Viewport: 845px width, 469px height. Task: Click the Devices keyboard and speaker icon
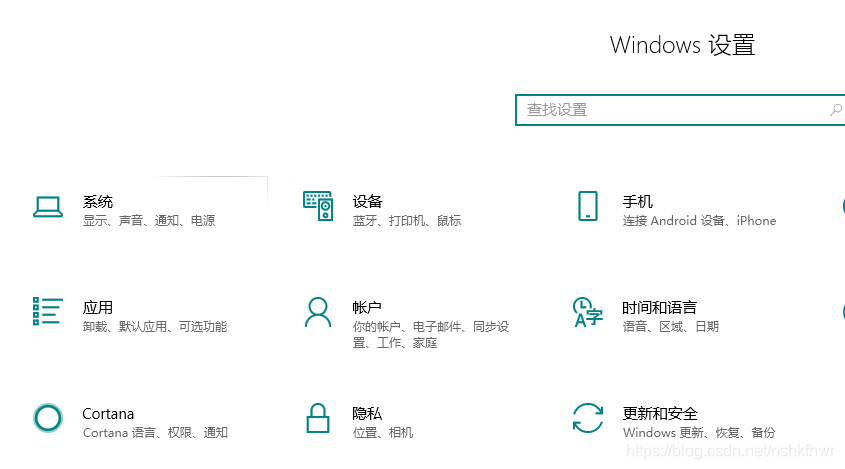tap(318, 206)
